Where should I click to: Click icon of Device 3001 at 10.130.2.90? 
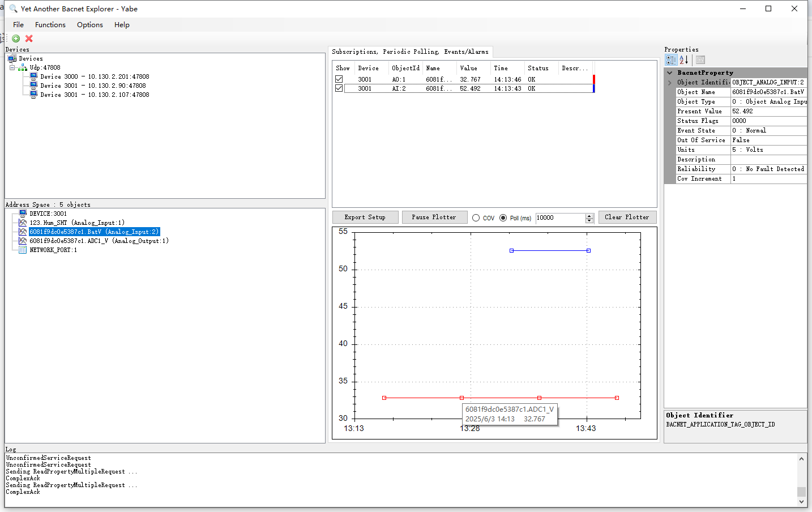point(33,86)
